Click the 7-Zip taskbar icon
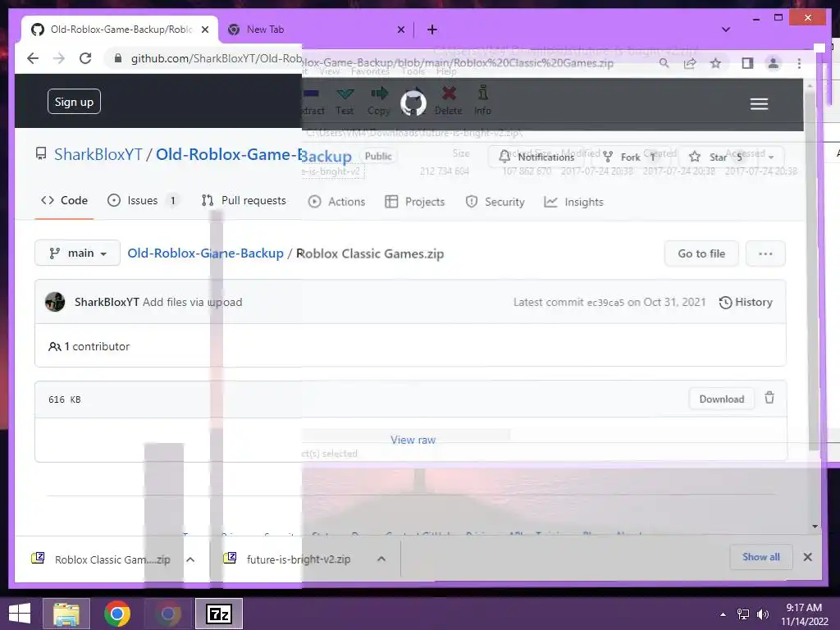This screenshot has height=630, width=840. [x=218, y=614]
